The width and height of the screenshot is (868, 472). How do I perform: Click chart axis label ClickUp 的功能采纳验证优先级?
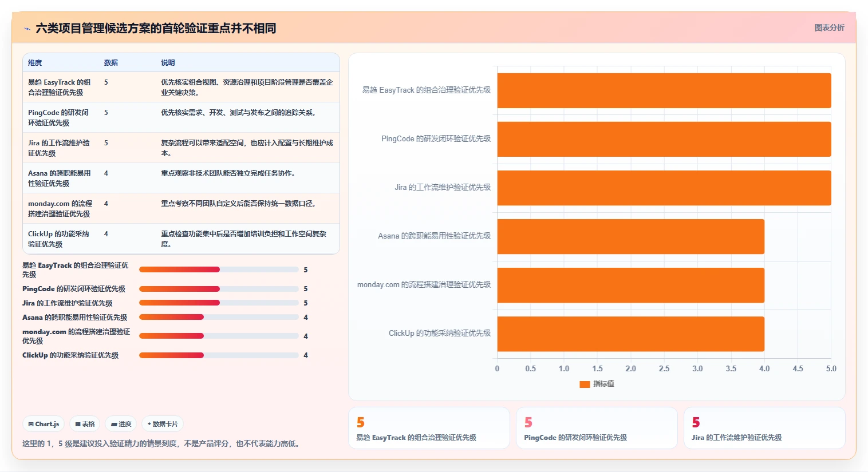point(440,333)
